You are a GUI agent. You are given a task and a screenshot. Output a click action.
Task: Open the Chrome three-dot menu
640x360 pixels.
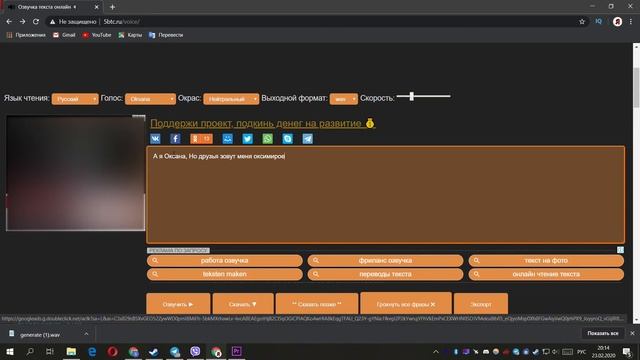pos(631,22)
